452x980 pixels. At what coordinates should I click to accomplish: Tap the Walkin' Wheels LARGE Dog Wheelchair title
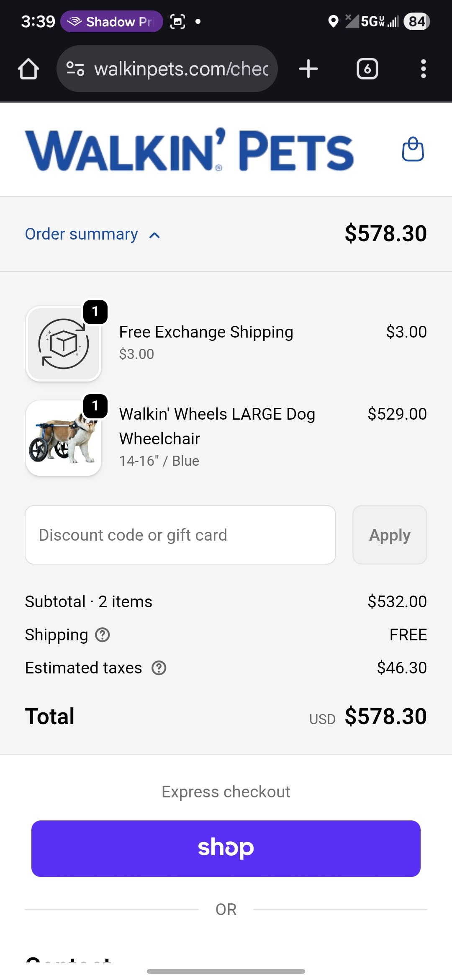tap(217, 426)
